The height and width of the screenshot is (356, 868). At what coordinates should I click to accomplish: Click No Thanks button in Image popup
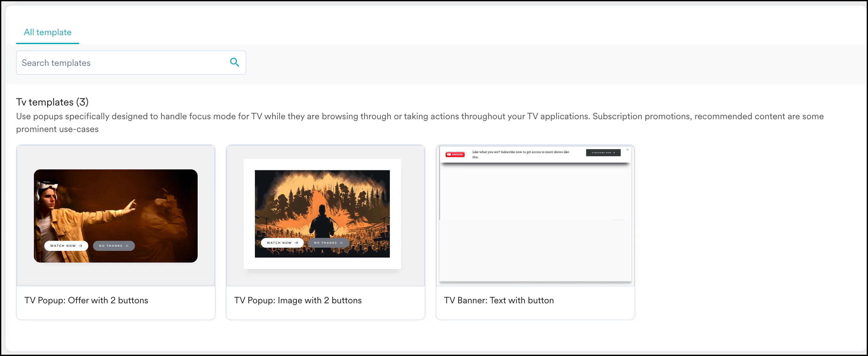pos(328,243)
